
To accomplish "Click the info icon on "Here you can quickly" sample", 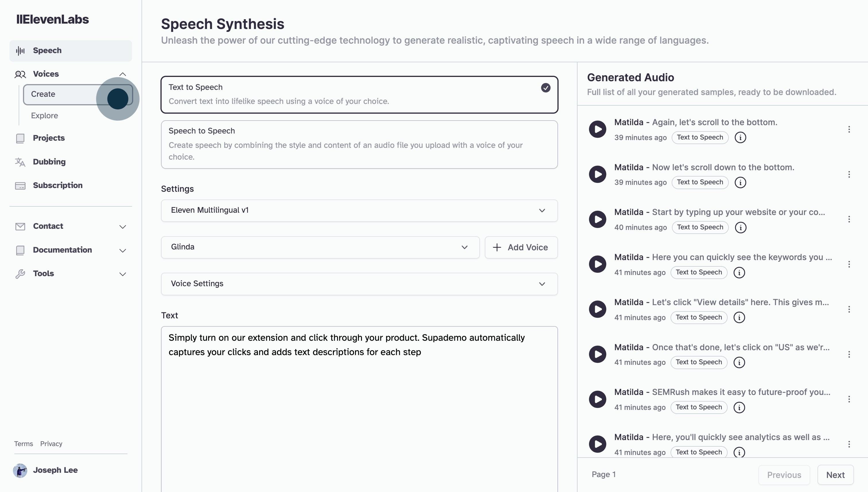I will point(739,272).
